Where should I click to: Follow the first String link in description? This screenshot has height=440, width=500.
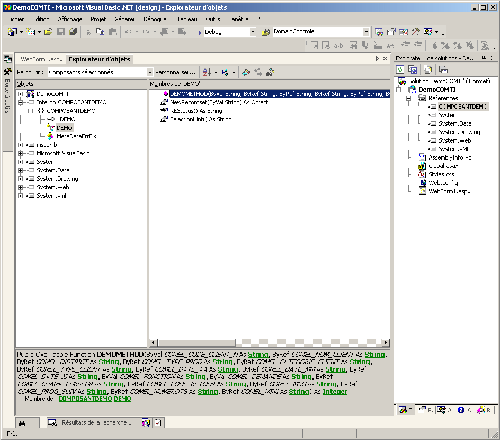pos(258,355)
